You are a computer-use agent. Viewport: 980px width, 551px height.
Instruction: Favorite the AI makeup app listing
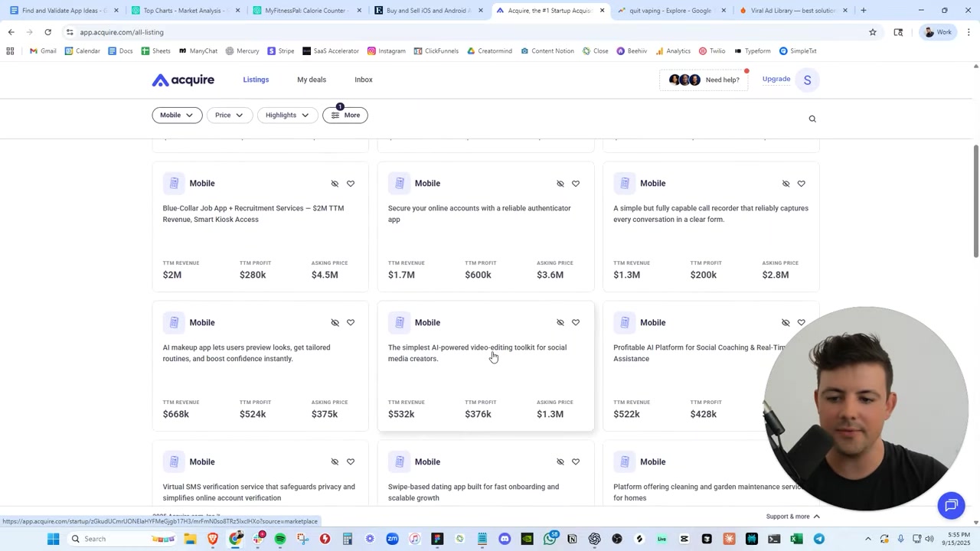coord(351,323)
